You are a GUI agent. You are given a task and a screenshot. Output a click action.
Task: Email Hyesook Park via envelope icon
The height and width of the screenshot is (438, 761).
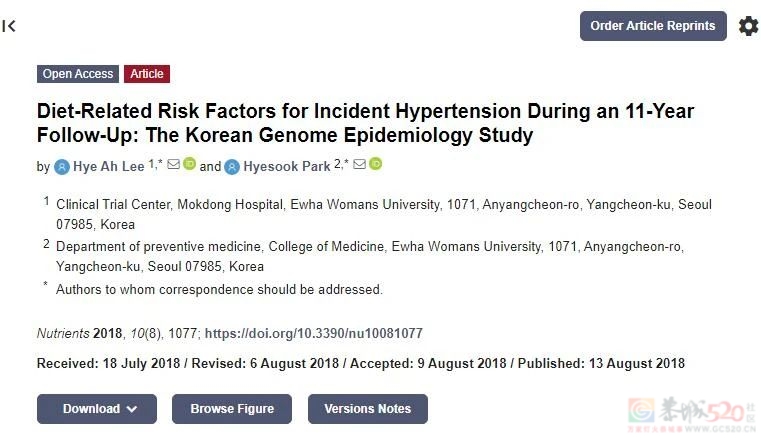359,164
